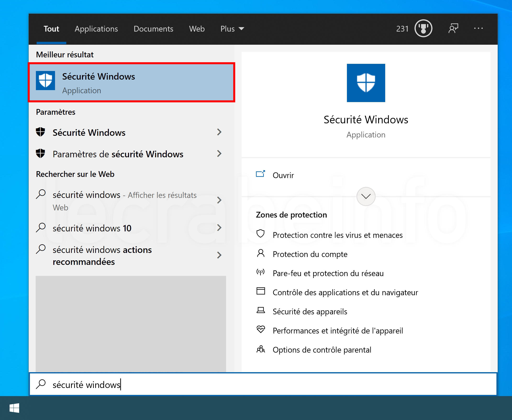The height and width of the screenshot is (420, 512).
Task: Expand the 'sécurité windows 10' chevron
Action: tap(219, 228)
